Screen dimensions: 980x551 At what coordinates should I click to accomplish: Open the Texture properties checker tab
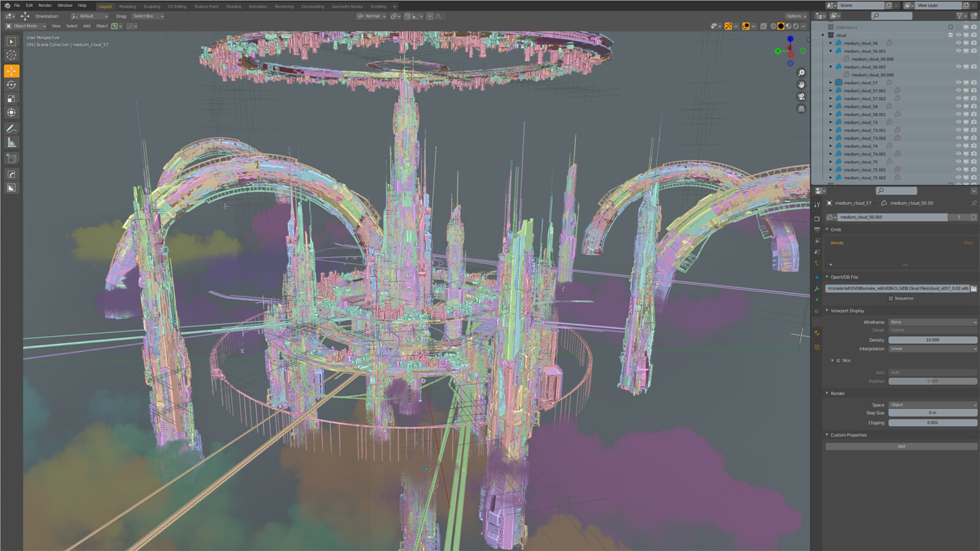tap(817, 347)
